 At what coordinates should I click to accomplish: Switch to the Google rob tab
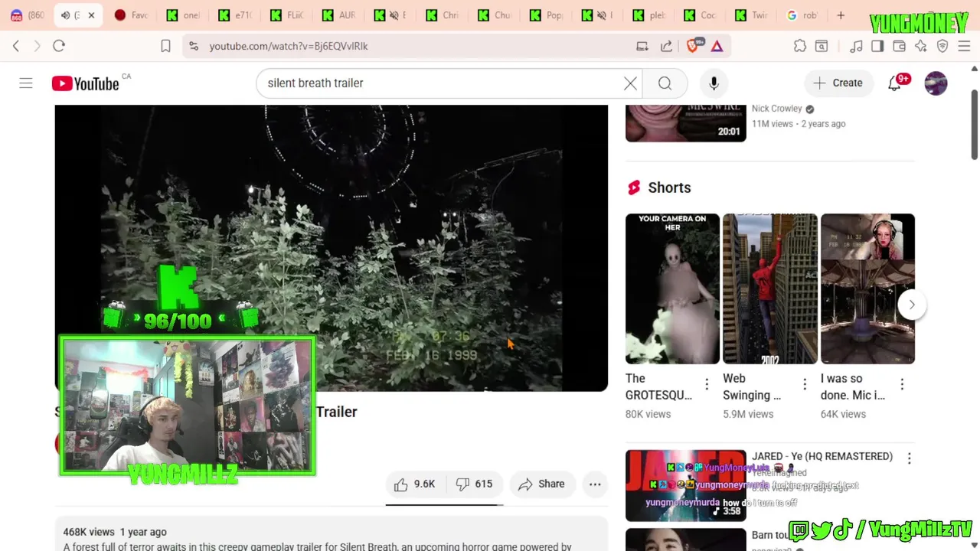click(x=804, y=15)
